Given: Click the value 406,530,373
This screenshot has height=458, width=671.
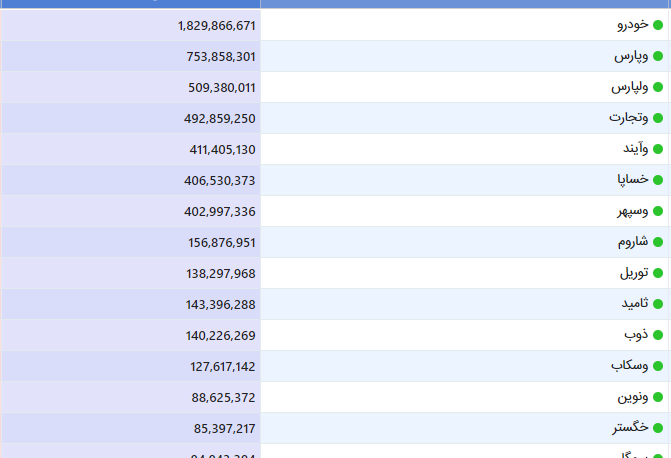Looking at the screenshot, I should [x=221, y=180].
